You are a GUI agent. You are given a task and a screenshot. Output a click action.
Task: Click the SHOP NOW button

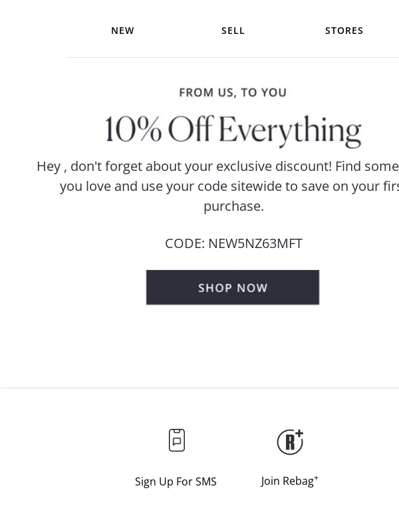[x=233, y=287]
